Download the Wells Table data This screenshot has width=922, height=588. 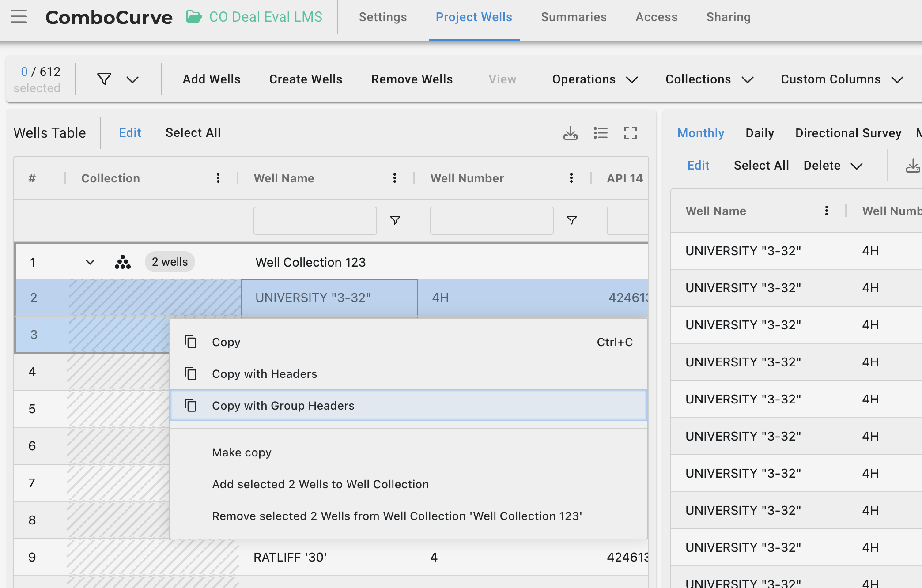tap(570, 133)
